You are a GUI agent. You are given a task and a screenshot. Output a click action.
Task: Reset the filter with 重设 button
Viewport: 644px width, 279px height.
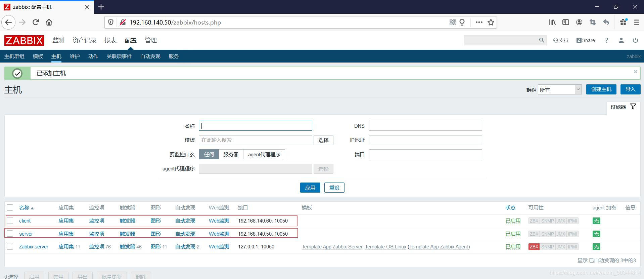334,188
